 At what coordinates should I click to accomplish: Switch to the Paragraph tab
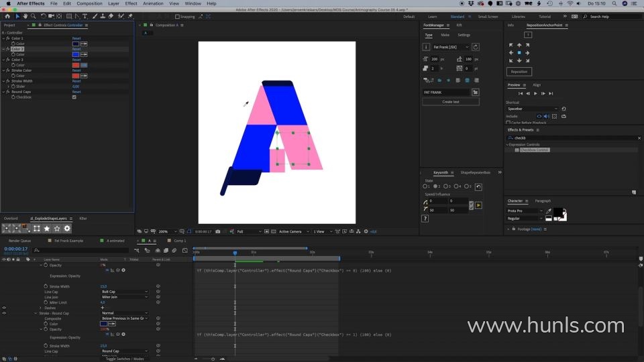point(543,200)
